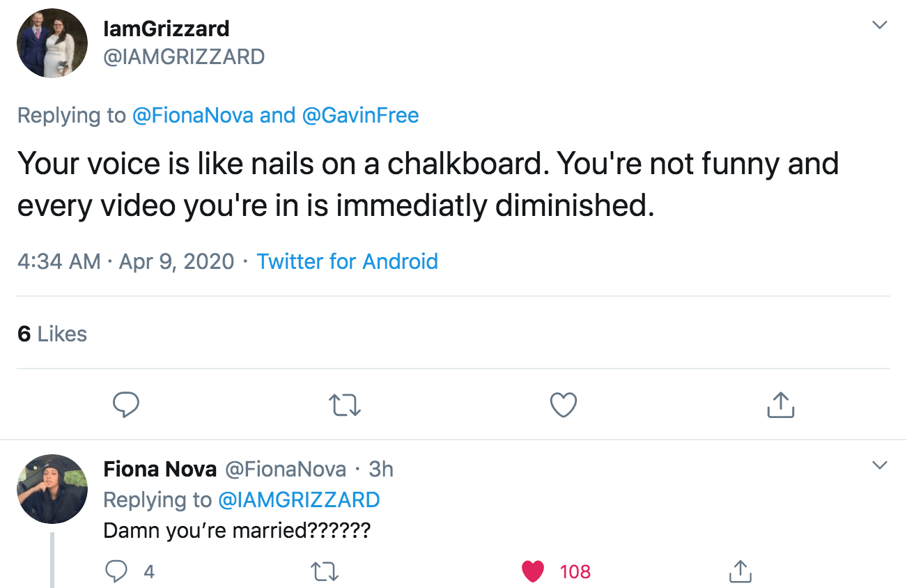Reply to the IamGrizzard tweet
This screenshot has width=907, height=588.
(125, 404)
